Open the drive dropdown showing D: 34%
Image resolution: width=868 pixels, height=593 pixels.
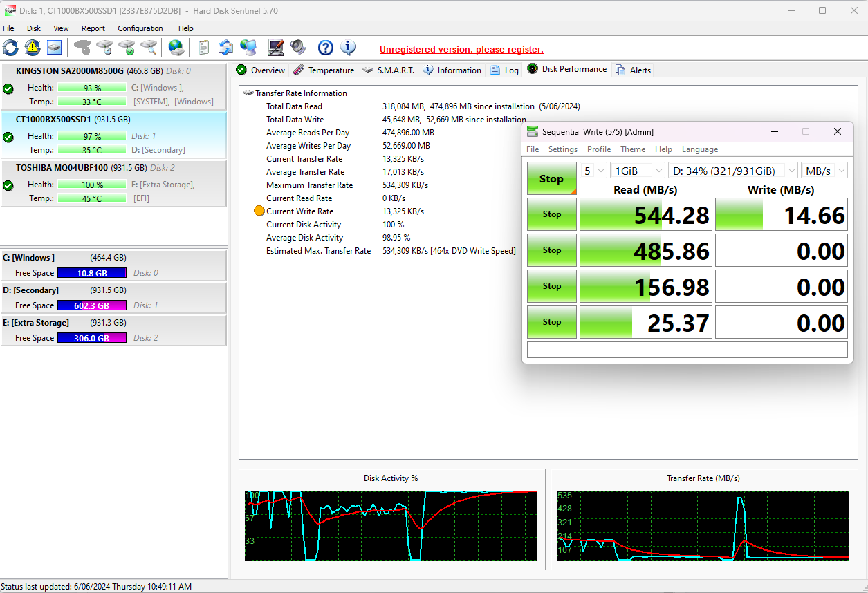pos(732,171)
